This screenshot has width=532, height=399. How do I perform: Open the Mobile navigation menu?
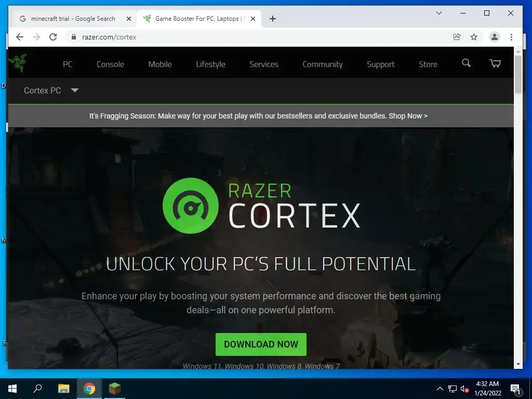(x=160, y=64)
